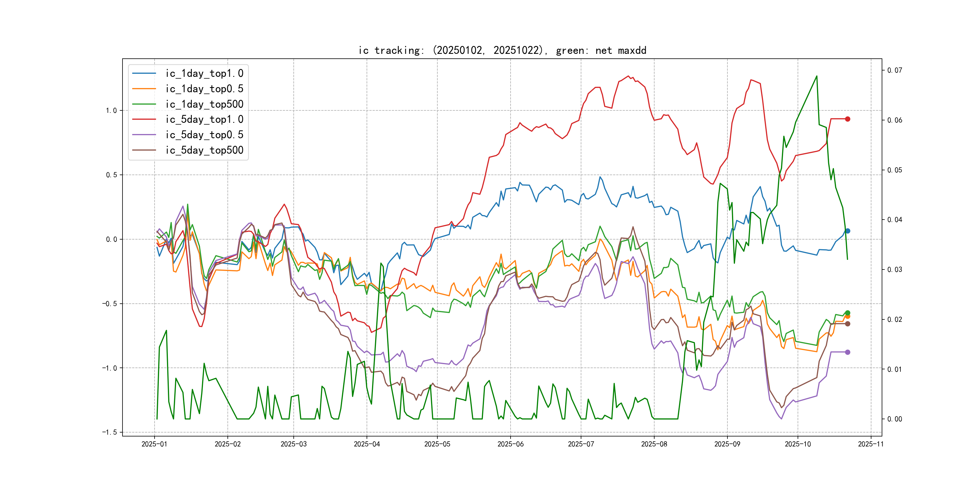
Task: Click the 2025-11 x-axis tick label
Action: 871,444
